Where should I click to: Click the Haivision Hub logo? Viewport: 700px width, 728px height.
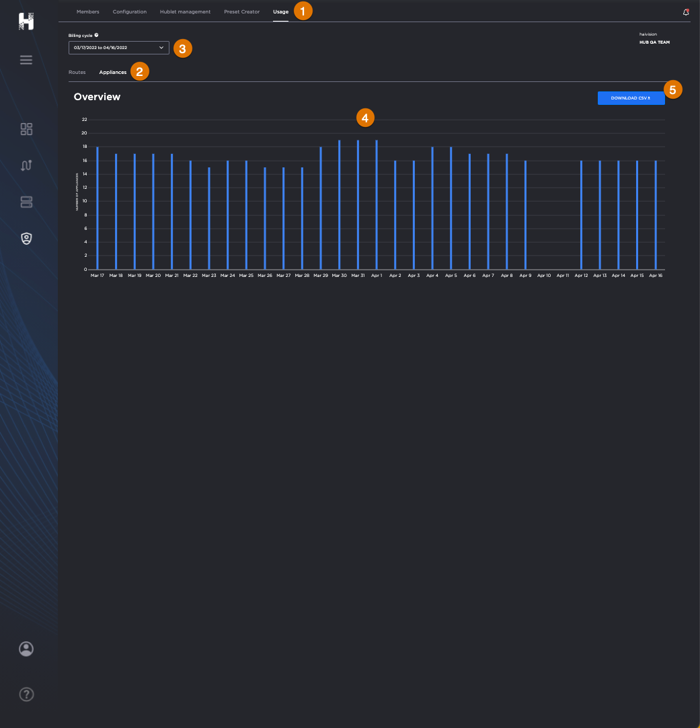(x=26, y=21)
